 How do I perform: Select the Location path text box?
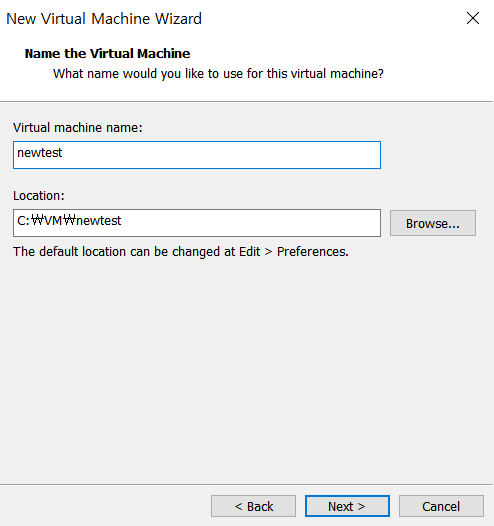(x=197, y=223)
